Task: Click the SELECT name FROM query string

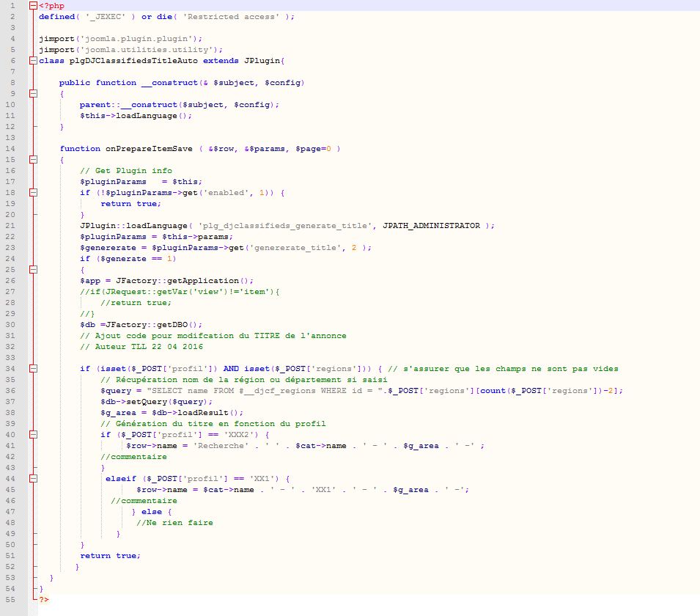Action: point(265,390)
